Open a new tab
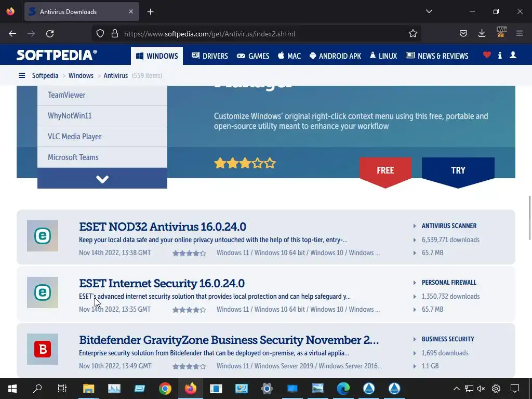 (150, 12)
